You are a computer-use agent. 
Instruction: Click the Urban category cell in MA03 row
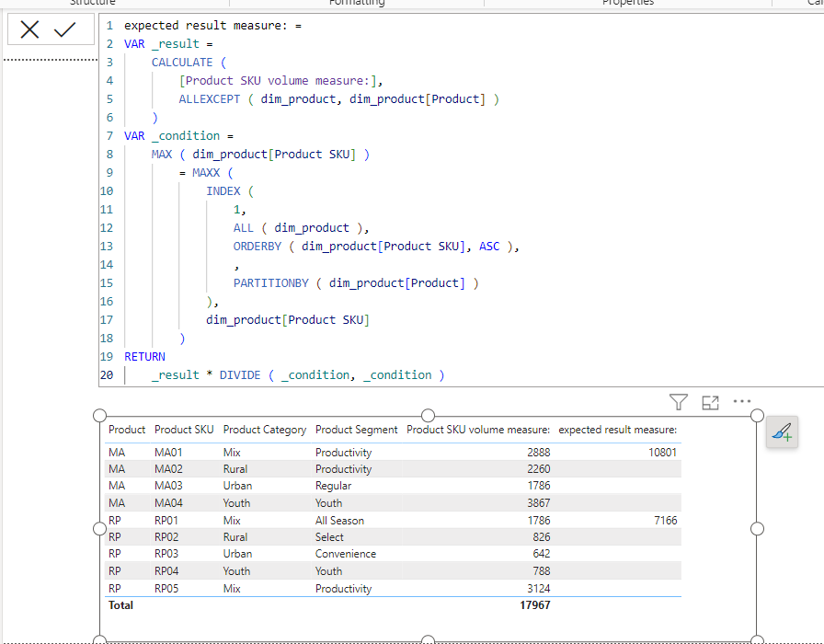pos(237,486)
